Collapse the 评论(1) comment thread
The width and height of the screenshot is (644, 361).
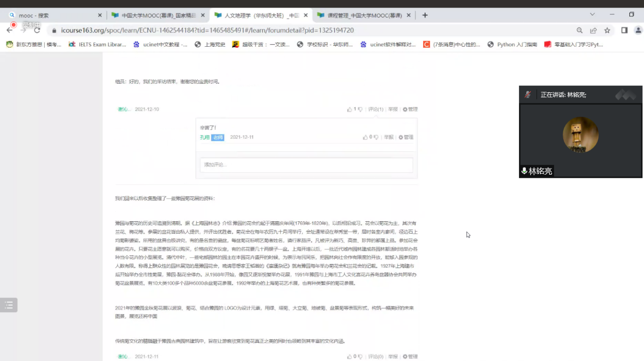pyautogui.click(x=375, y=109)
